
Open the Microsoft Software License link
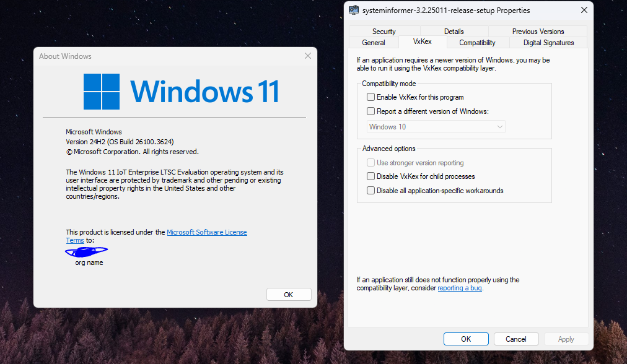pos(207,232)
